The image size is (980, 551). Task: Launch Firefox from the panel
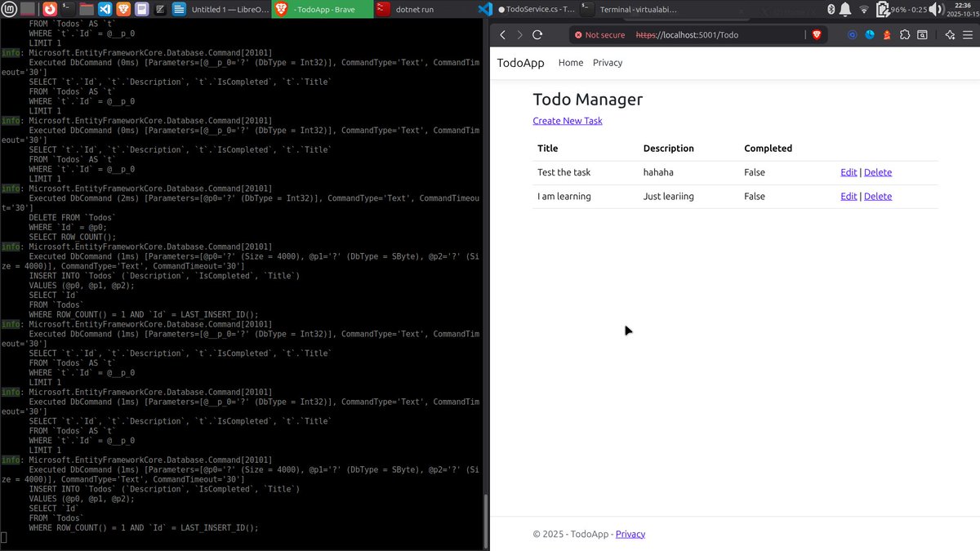point(49,10)
